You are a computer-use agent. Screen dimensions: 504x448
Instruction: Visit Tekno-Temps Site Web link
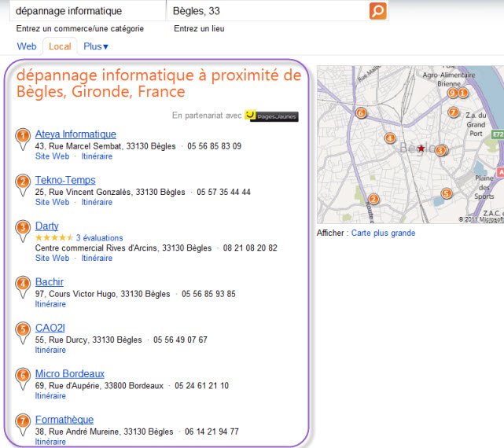click(52, 202)
